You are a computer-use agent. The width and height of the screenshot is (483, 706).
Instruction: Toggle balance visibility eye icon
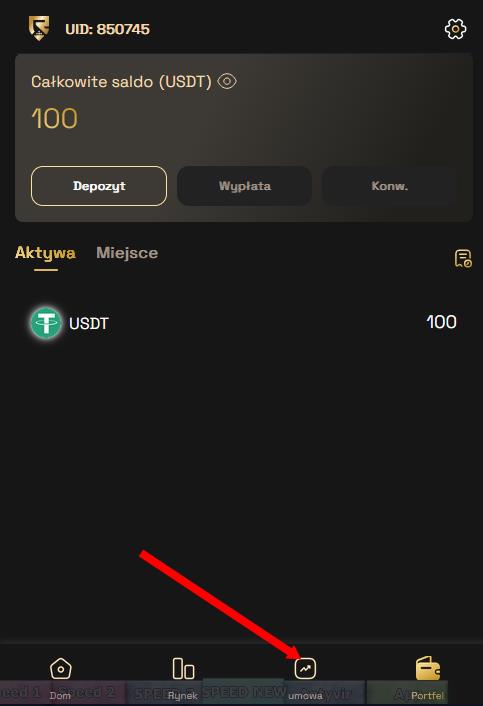pyautogui.click(x=227, y=81)
